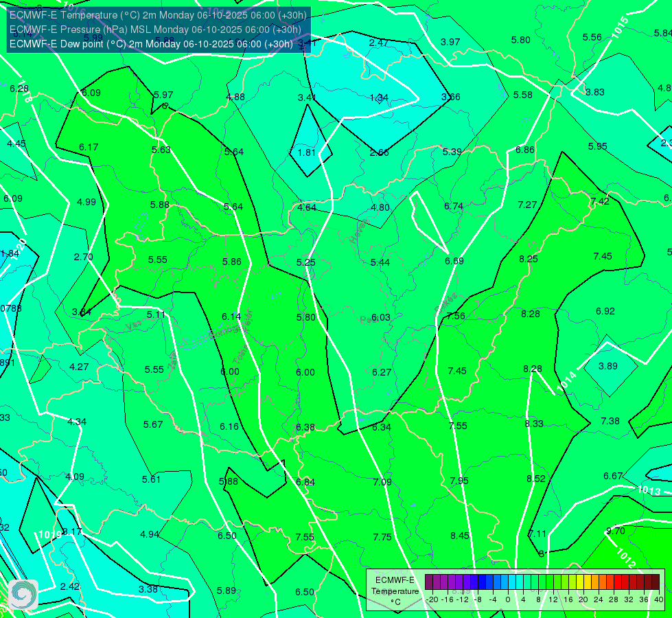
Task: Click the dew point value 6.17
Action: tap(89, 147)
